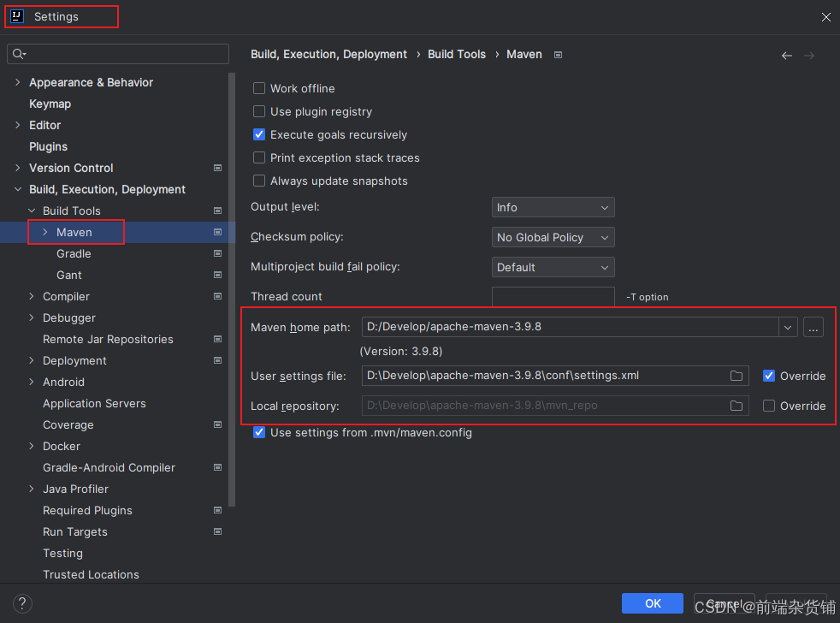Expand the Version Control node
Viewport: 840px width, 623px height.
click(18, 168)
